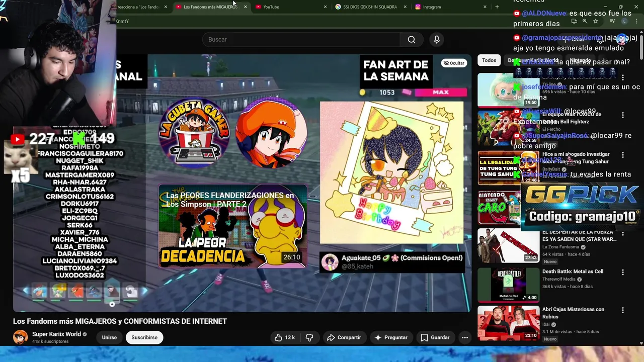Click the La Cubeta Gamer channel circle
The image size is (644, 362).
tap(194, 133)
